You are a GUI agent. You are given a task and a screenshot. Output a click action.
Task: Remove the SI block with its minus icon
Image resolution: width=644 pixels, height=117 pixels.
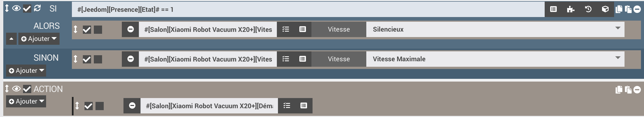(x=637, y=9)
